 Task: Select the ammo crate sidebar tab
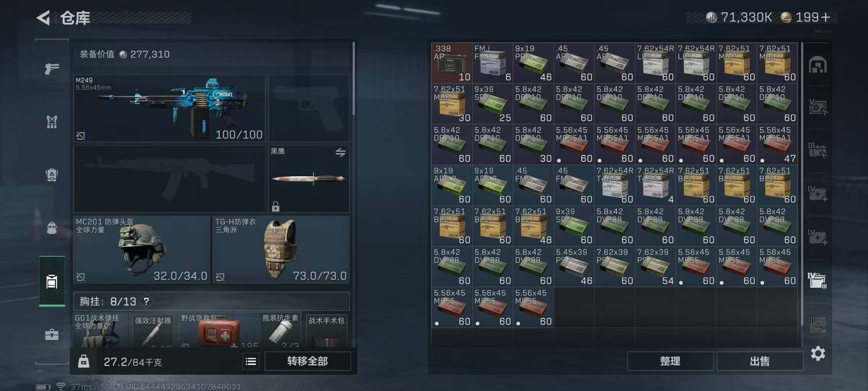coord(52,281)
